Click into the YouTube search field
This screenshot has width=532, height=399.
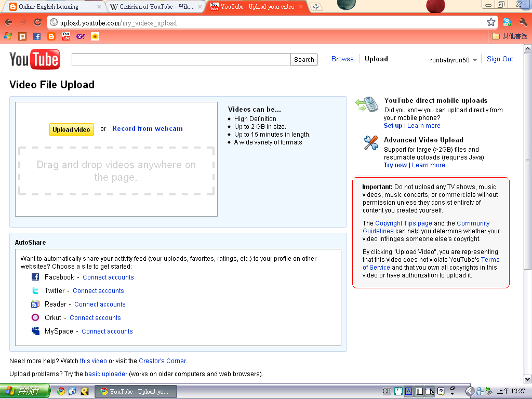(181, 60)
